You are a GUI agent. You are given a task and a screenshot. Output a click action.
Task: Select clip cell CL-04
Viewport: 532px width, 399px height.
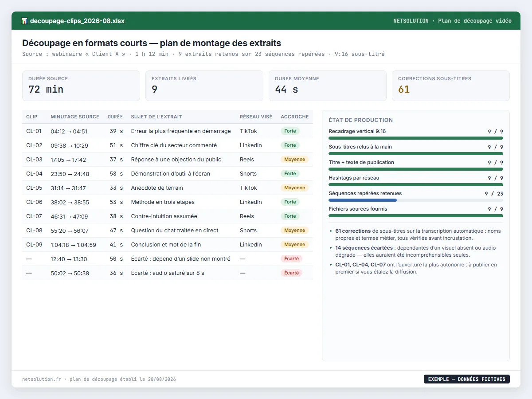pos(34,174)
